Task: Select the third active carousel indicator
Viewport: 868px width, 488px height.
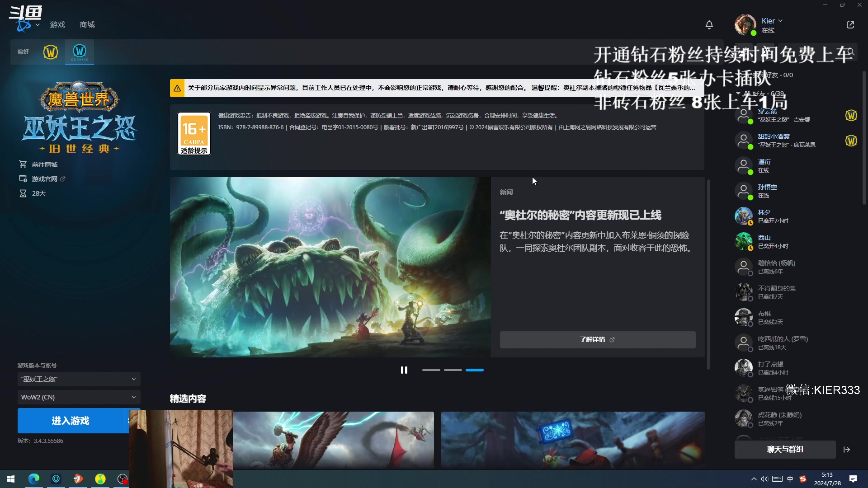Action: 474,370
